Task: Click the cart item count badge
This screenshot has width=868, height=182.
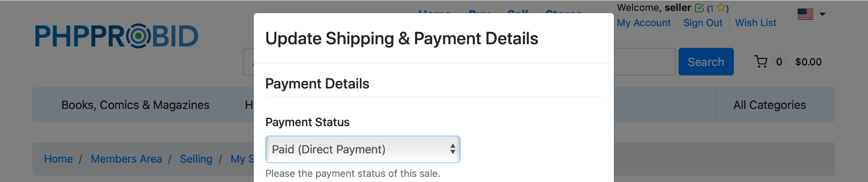Action: (x=779, y=62)
